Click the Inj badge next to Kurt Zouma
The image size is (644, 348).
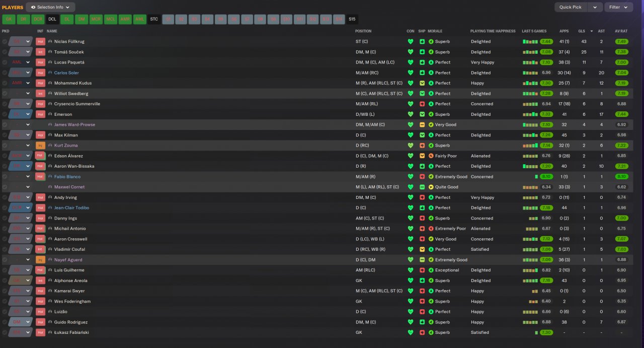40,145
